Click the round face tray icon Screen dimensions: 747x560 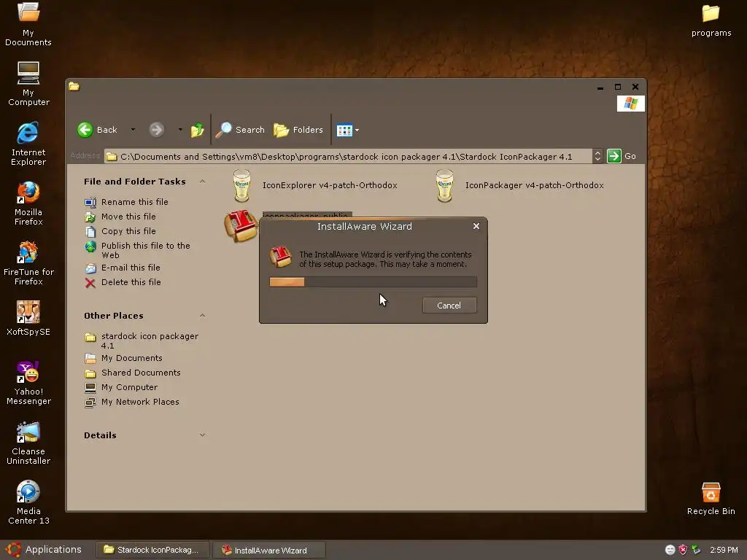[x=670, y=550]
